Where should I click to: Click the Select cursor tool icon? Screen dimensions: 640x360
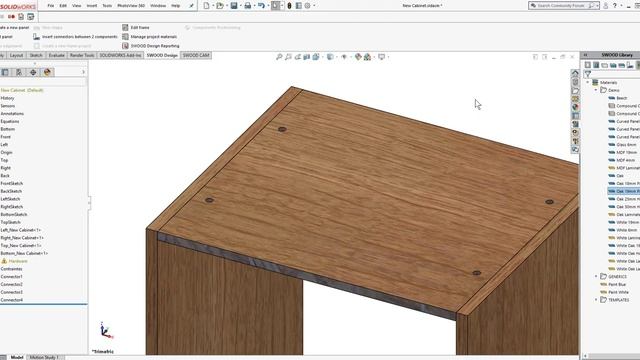click(x=276, y=6)
